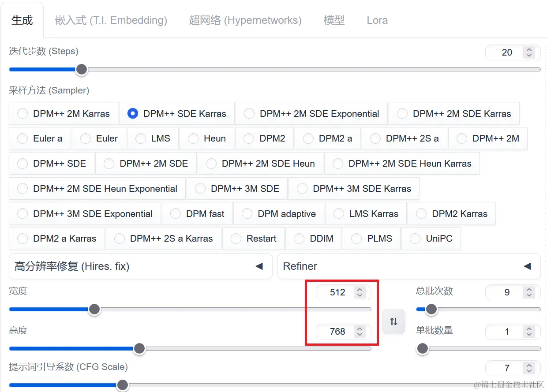Click the height 768 spinner arrows

(x=360, y=331)
